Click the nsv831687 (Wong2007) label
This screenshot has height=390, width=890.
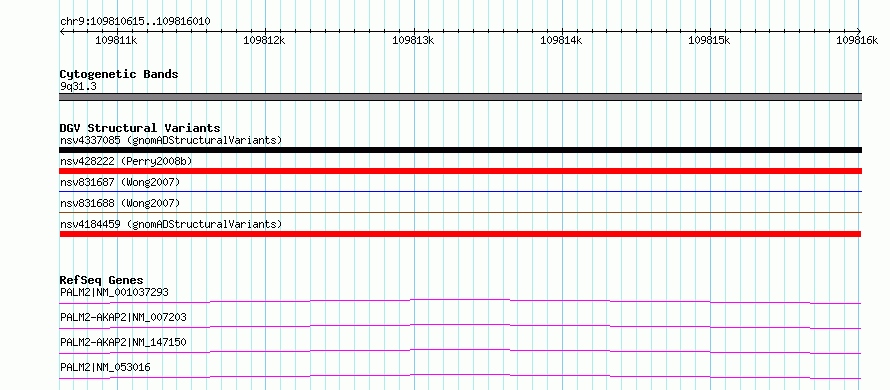(x=120, y=182)
